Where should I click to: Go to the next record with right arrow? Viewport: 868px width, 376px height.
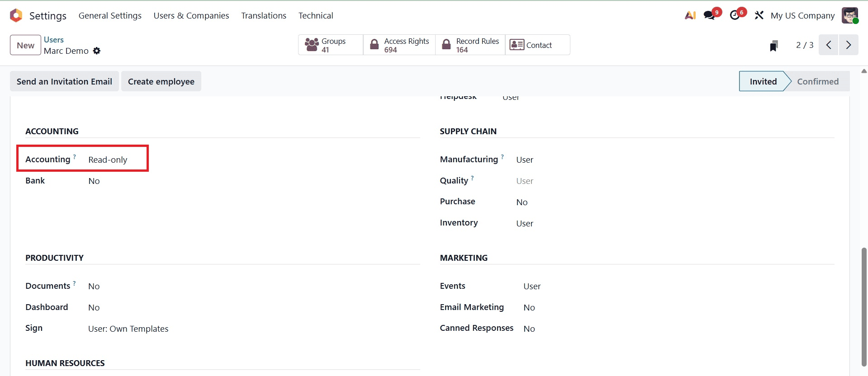(x=849, y=45)
